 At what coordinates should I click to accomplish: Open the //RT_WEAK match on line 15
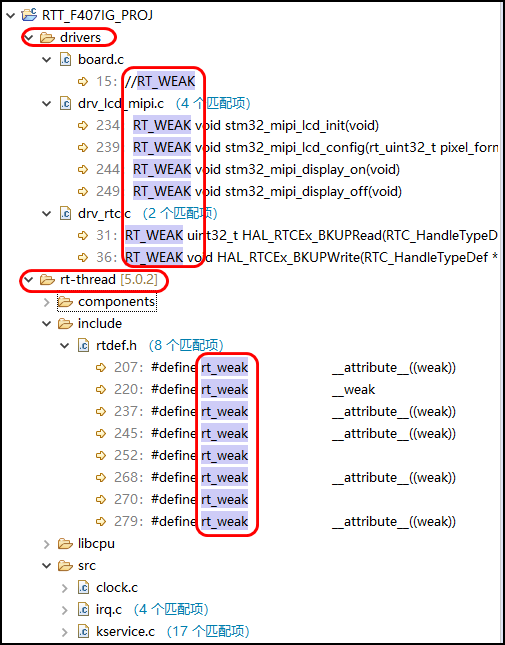(x=160, y=81)
